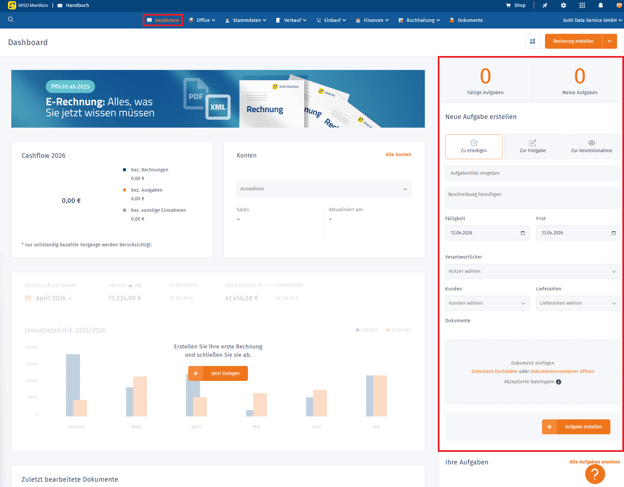Open the Stammdaten menu
This screenshot has height=487, width=624.
pyautogui.click(x=246, y=20)
